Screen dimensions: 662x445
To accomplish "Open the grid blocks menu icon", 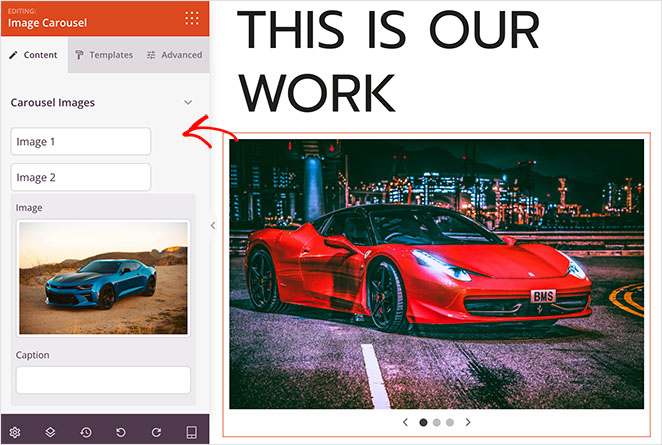I will coord(191,17).
